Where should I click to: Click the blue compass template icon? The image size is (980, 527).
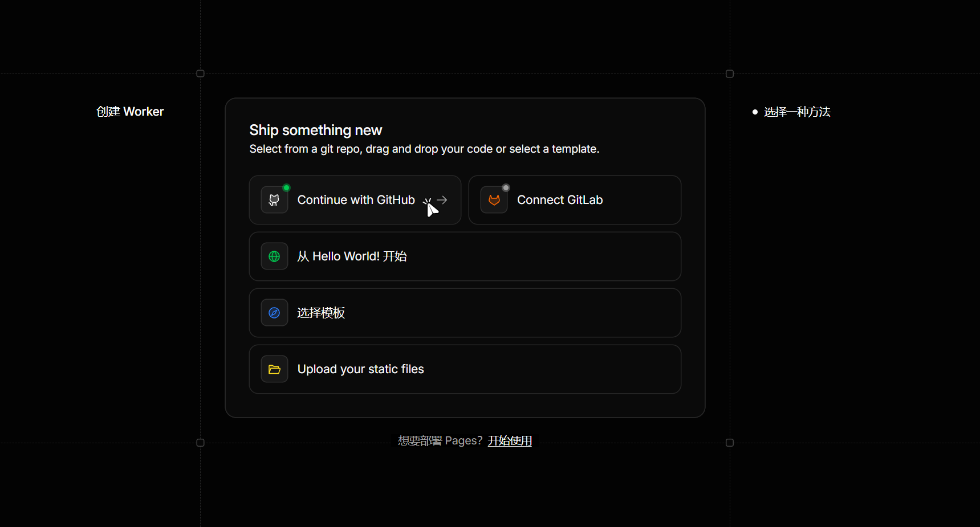tap(274, 313)
